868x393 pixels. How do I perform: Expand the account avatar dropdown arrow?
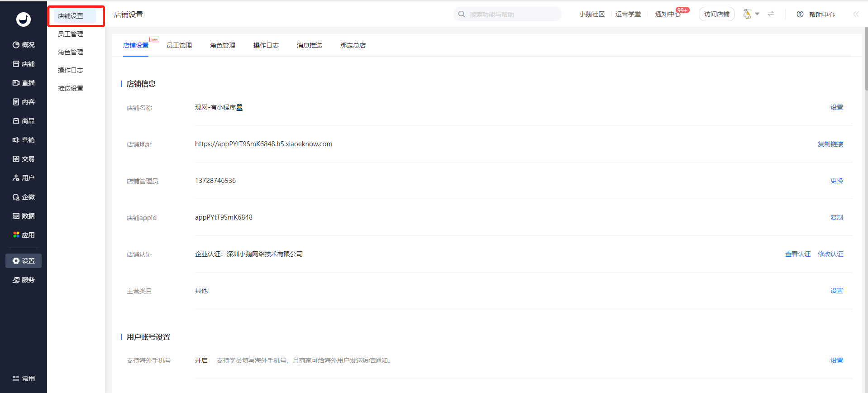[x=757, y=14]
